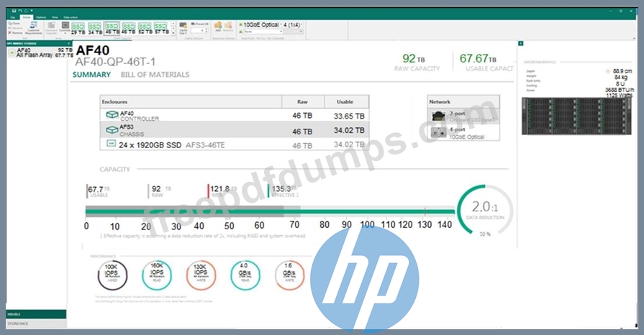Switch to the Home ribbon tab

27,17
